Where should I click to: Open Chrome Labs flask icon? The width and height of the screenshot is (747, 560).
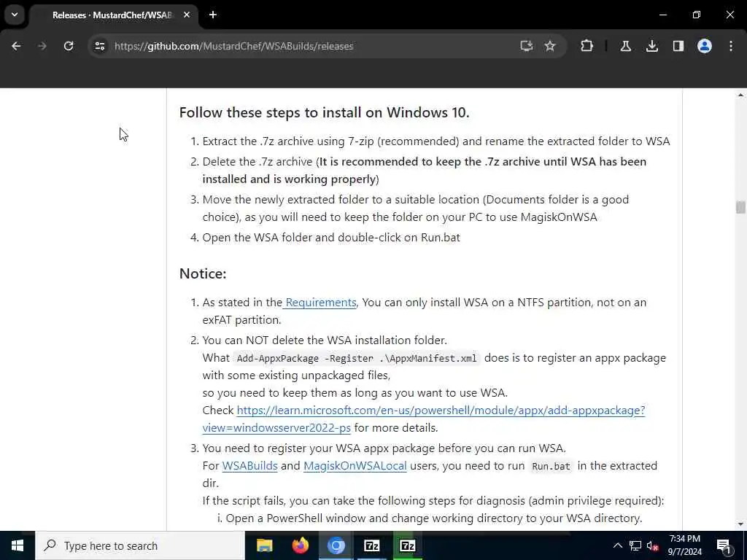(625, 46)
